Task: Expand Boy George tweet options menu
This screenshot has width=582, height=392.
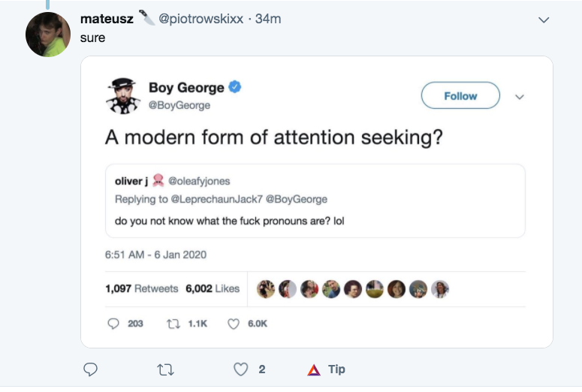Action: tap(518, 97)
